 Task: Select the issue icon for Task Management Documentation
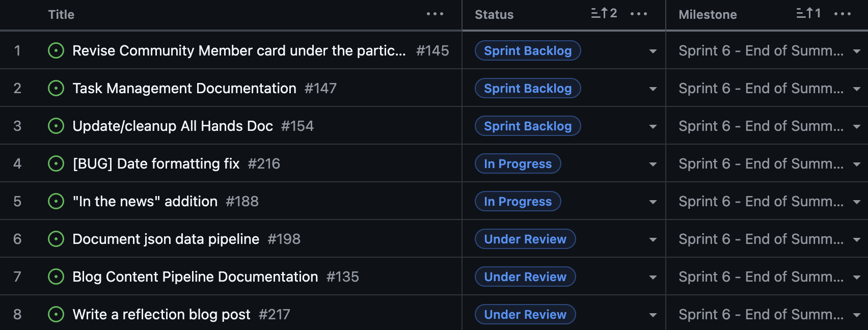click(56, 88)
